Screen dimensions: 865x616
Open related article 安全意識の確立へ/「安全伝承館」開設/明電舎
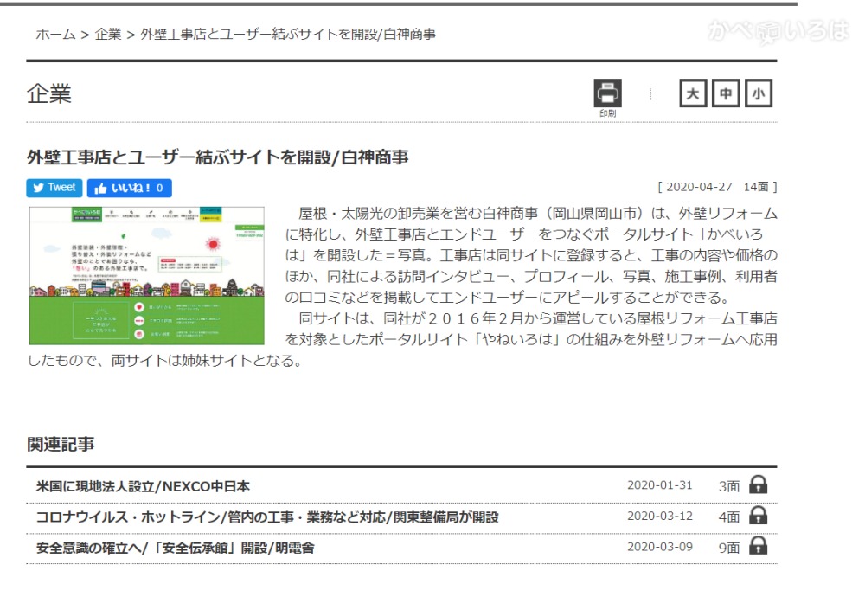[x=175, y=548]
